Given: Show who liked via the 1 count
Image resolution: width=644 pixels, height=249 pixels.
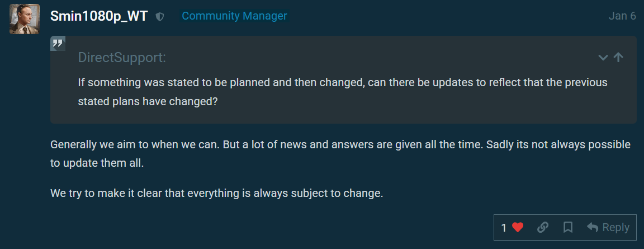Looking at the screenshot, I should pyautogui.click(x=504, y=228).
